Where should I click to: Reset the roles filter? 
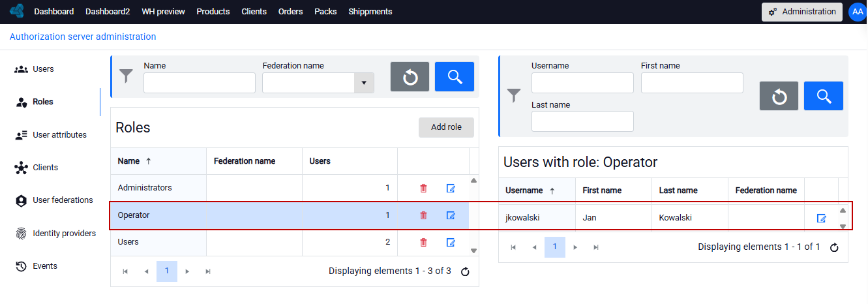pos(410,77)
